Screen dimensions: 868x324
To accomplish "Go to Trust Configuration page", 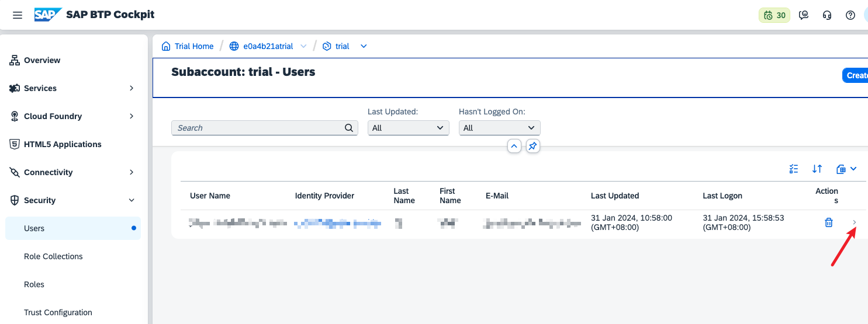I will [58, 312].
